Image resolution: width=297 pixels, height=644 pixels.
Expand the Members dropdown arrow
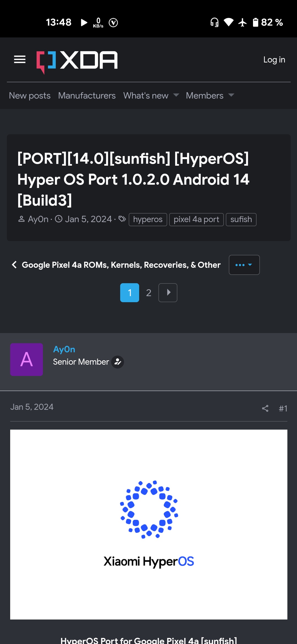tap(231, 95)
